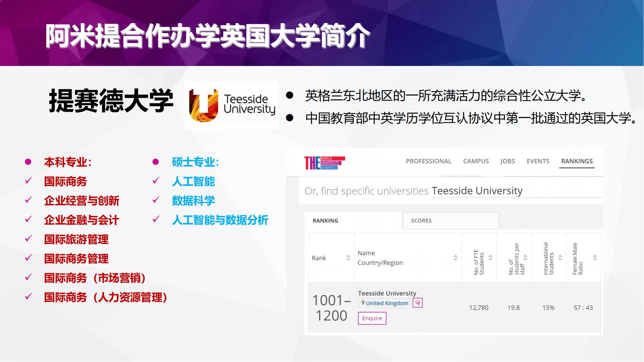Click the location pin icon before United Kingdom
Screen dimensions: 644x362
click(363, 303)
